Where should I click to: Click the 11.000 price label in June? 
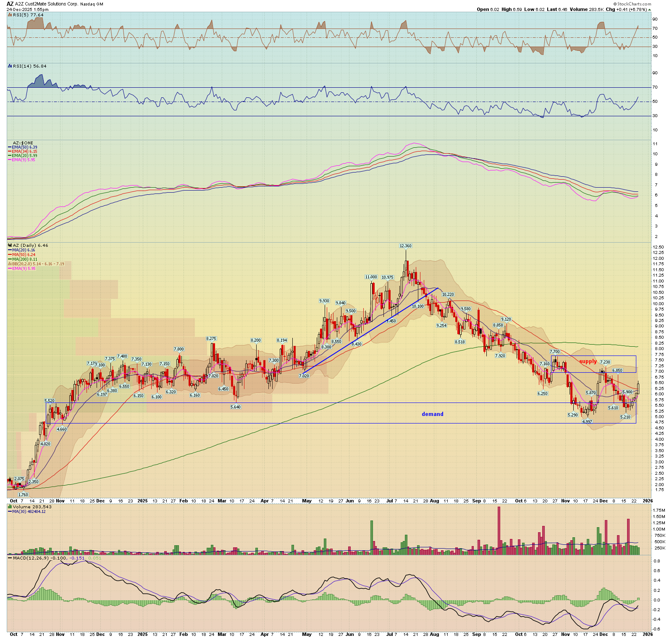click(x=371, y=277)
